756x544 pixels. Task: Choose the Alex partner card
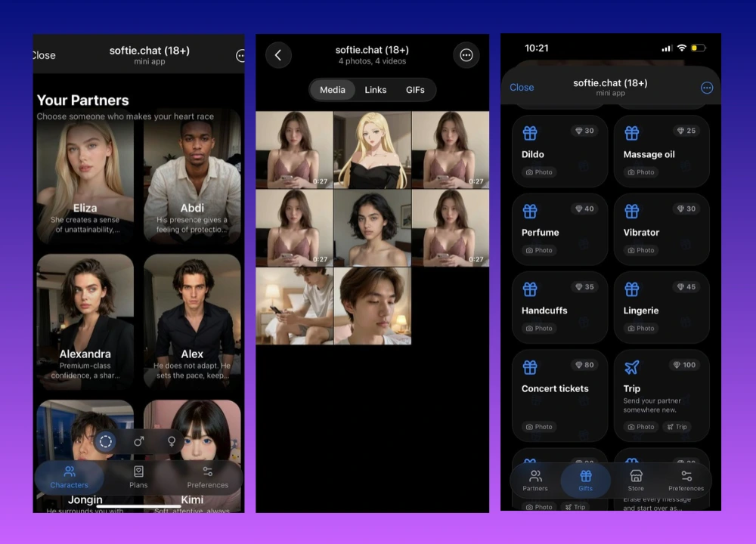click(x=192, y=321)
